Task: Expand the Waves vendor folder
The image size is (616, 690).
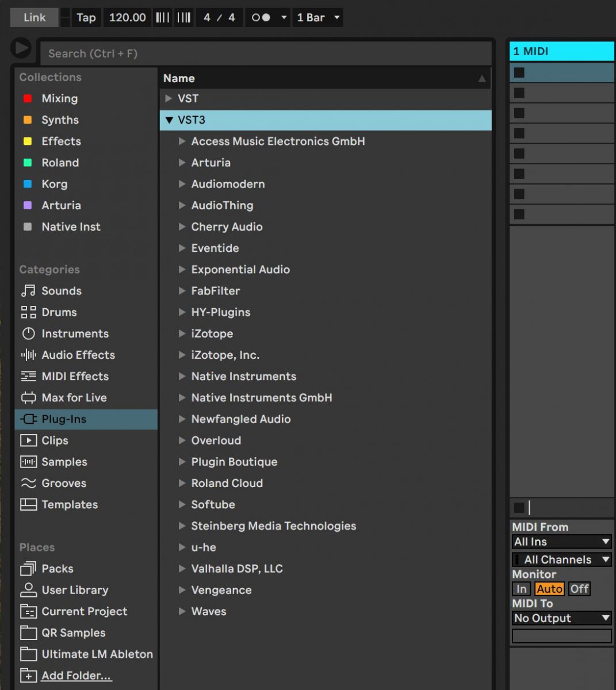Action: [182, 611]
